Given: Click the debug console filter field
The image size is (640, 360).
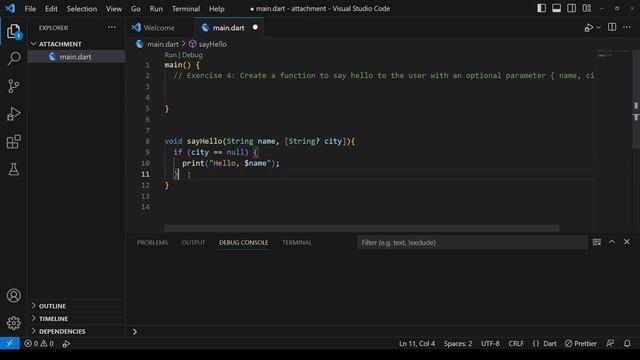Looking at the screenshot, I should coord(472,242).
